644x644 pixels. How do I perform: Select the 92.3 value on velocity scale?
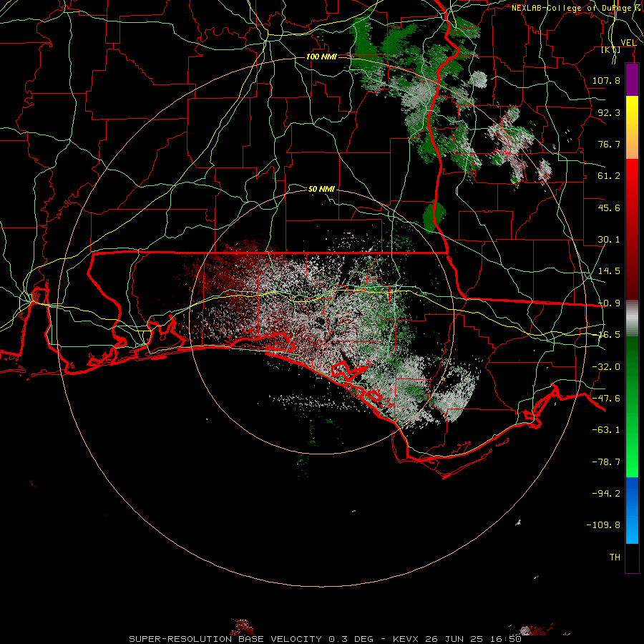(x=609, y=112)
